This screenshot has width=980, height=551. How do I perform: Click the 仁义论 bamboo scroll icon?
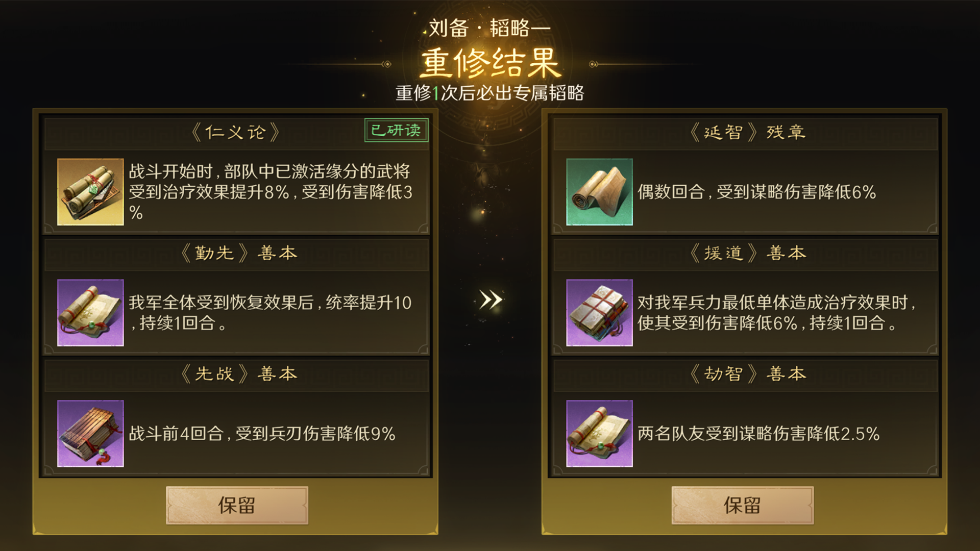pyautogui.click(x=90, y=192)
